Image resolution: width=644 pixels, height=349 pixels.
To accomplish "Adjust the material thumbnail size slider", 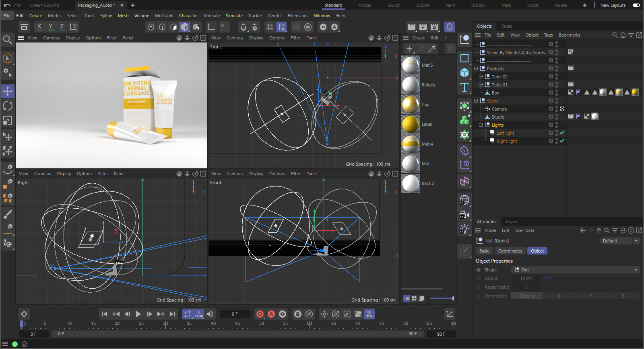I will (x=442, y=298).
